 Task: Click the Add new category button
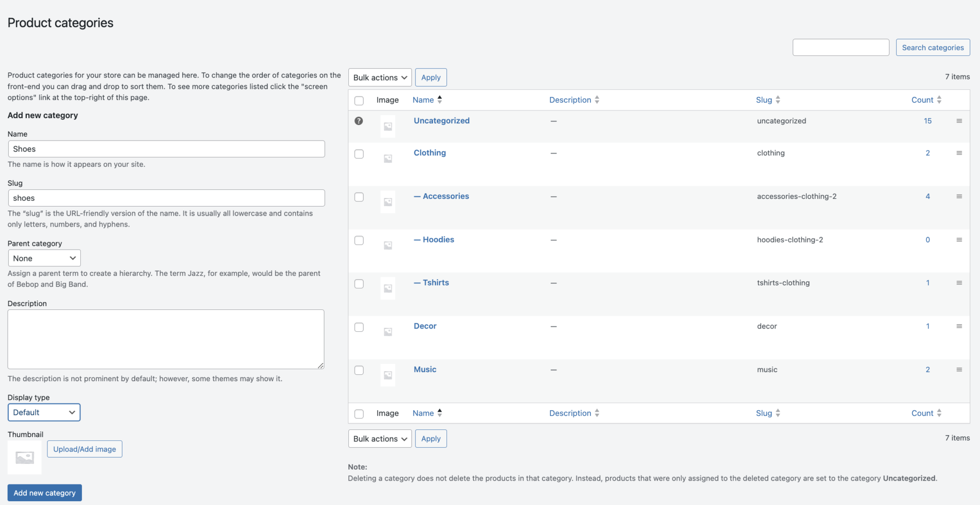pyautogui.click(x=44, y=493)
